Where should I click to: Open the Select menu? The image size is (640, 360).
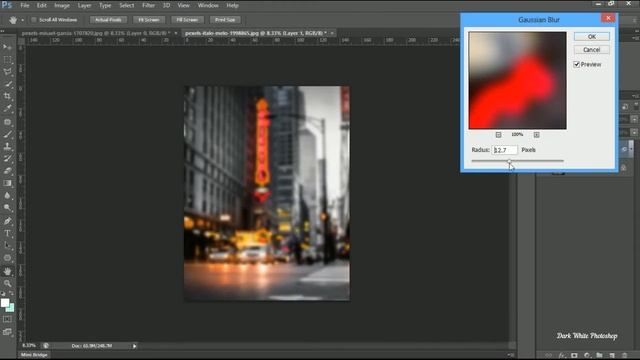point(127,5)
